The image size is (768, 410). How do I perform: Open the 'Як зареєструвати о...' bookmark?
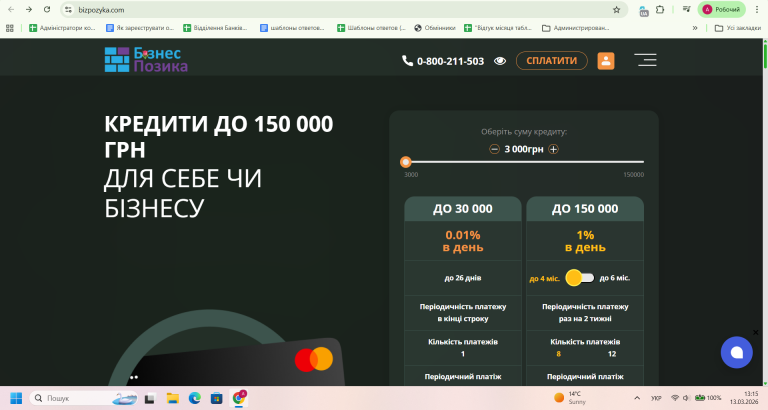[140, 28]
